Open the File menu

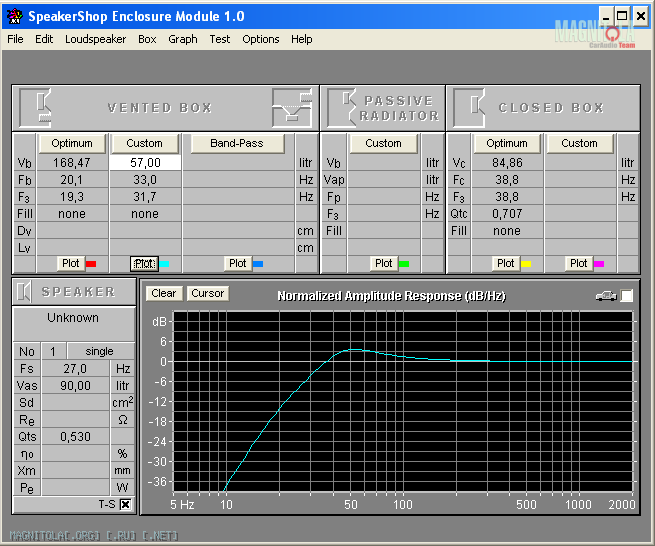point(15,39)
